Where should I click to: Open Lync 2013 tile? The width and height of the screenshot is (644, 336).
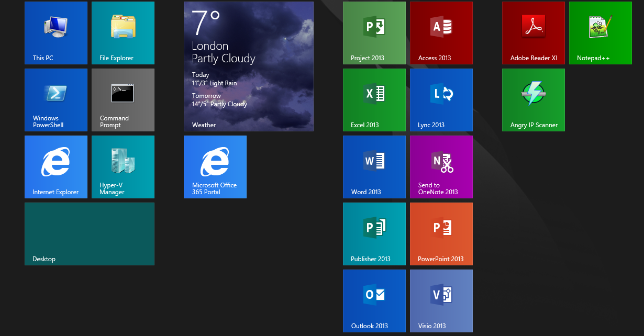[x=441, y=100]
